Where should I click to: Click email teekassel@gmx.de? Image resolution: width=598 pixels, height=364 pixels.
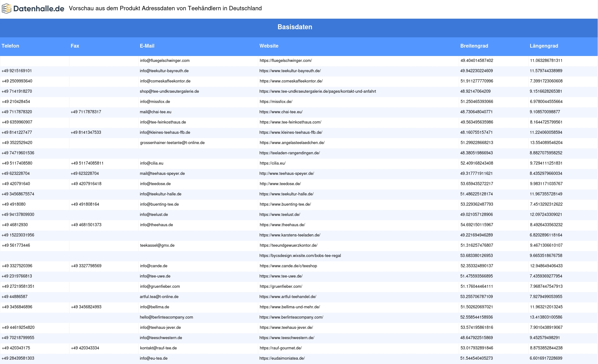point(157,245)
